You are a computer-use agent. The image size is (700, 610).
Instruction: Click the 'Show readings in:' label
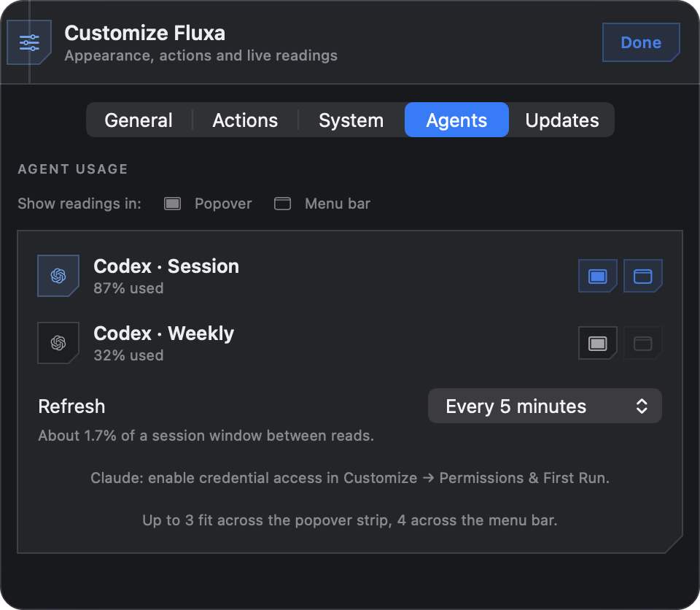pyautogui.click(x=79, y=204)
